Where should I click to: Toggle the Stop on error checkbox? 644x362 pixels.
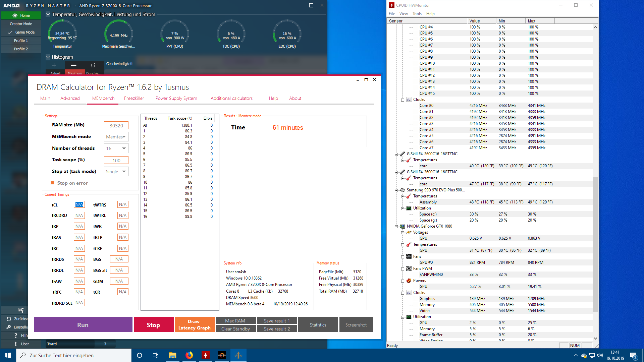tap(53, 183)
